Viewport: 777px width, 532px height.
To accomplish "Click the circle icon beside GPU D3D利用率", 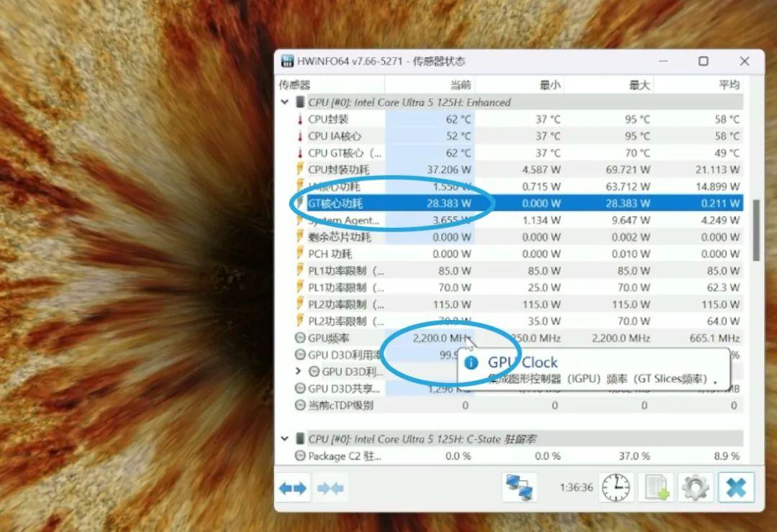I will coord(300,354).
